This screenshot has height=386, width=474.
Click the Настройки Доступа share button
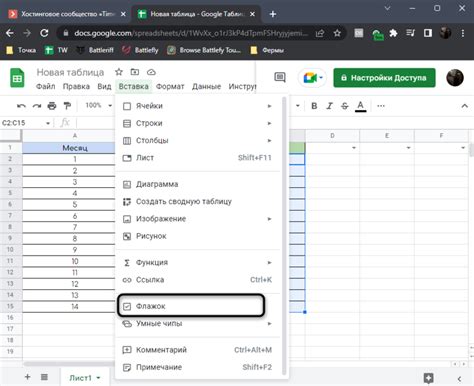tap(384, 78)
